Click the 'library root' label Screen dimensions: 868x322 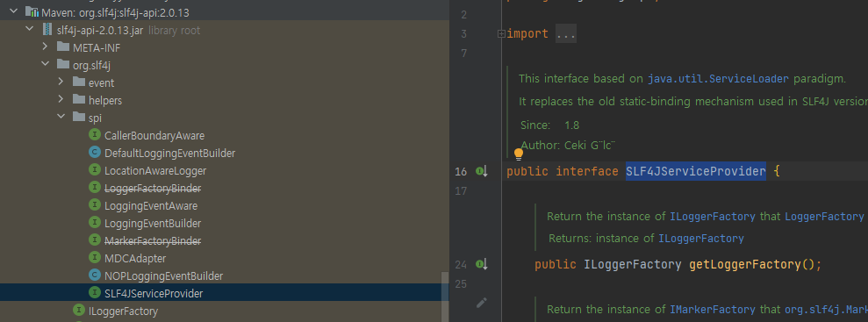(175, 30)
